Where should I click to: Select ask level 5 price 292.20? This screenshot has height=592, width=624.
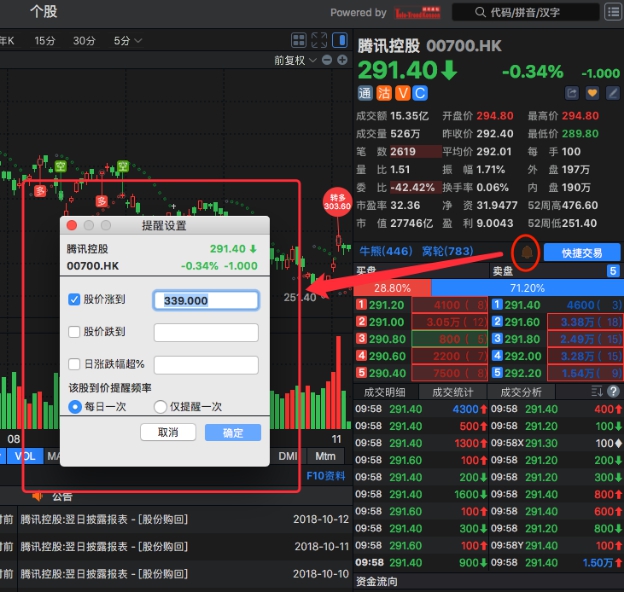[523, 373]
